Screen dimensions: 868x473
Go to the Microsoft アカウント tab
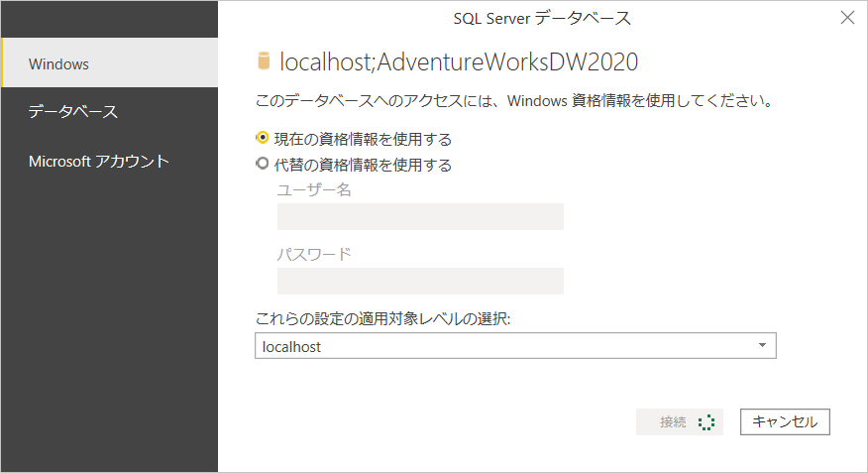click(109, 161)
